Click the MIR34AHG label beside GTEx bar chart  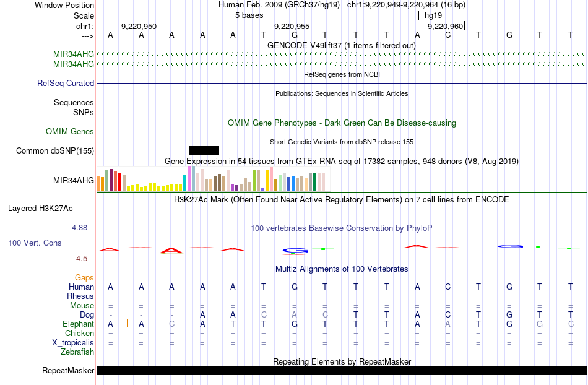74,180
